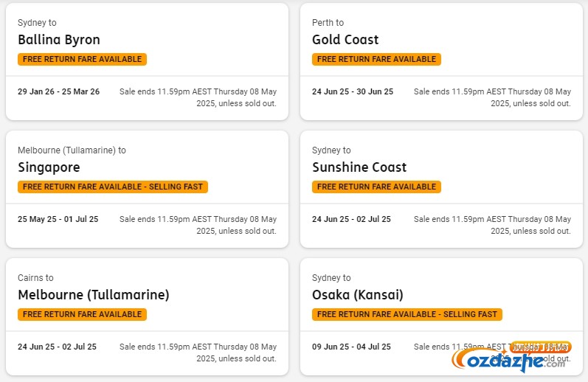Select the 09 Jun 25 - 04 Jul 25 travel dates

click(351, 347)
